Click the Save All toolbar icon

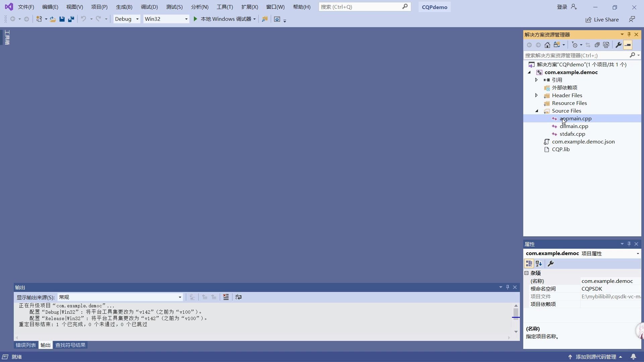71,19
